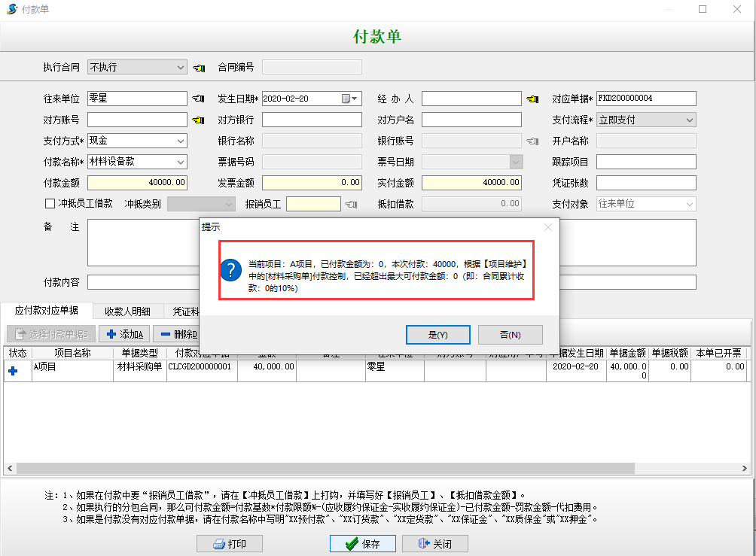This screenshot has width=756, height=556.
Task: Click lookup icon next to 报销员工 field
Action: click(350, 204)
